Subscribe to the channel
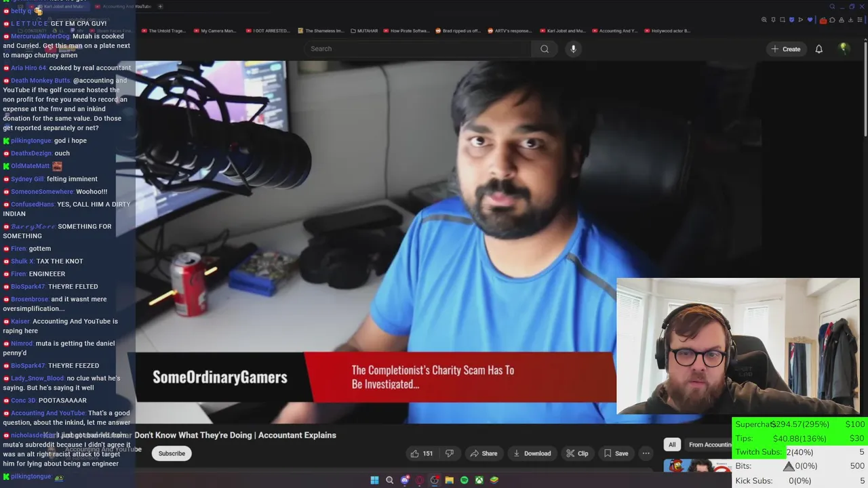The width and height of the screenshot is (868, 488). [172, 453]
